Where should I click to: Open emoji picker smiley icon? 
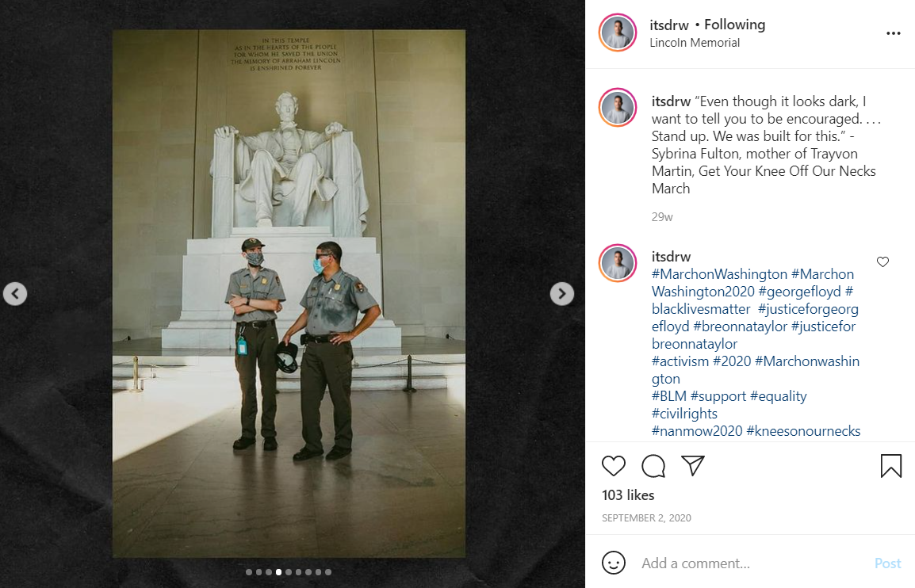click(x=614, y=563)
